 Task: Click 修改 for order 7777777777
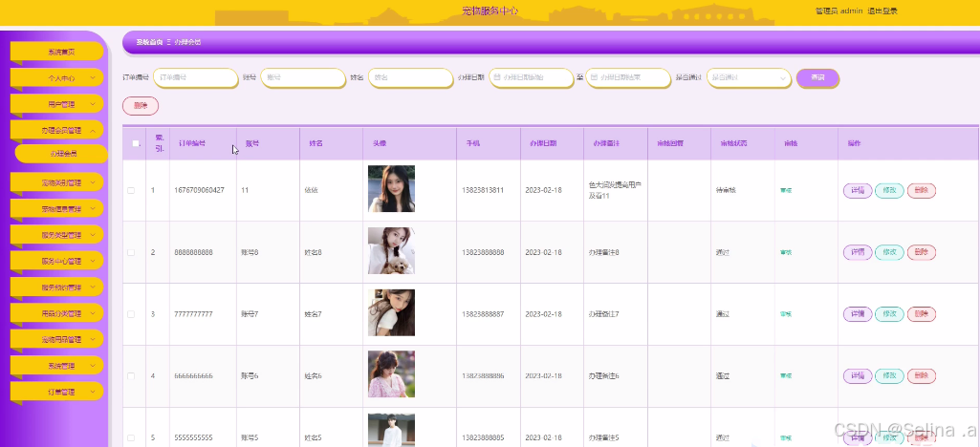[889, 314]
